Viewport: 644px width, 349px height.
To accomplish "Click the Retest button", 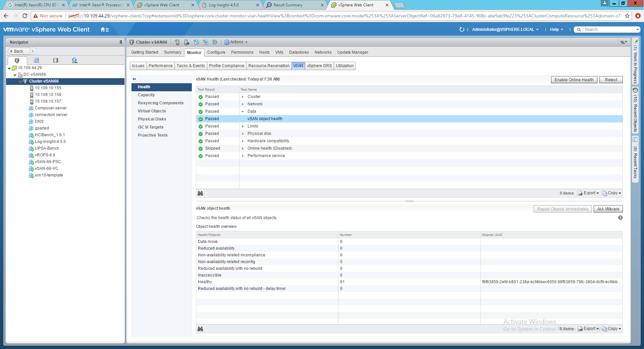I will 611,80.
